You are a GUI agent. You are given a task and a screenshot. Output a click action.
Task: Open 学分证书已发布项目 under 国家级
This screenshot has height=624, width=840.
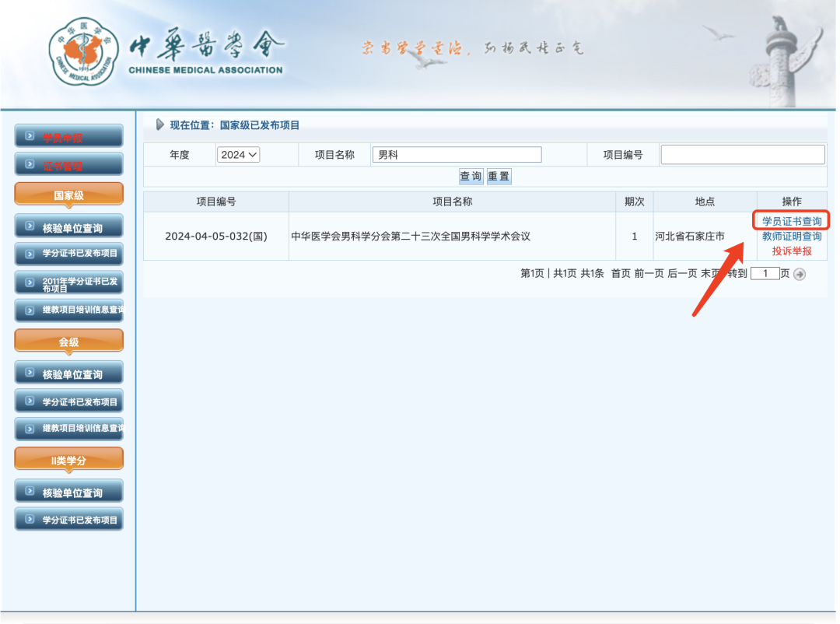pos(68,254)
